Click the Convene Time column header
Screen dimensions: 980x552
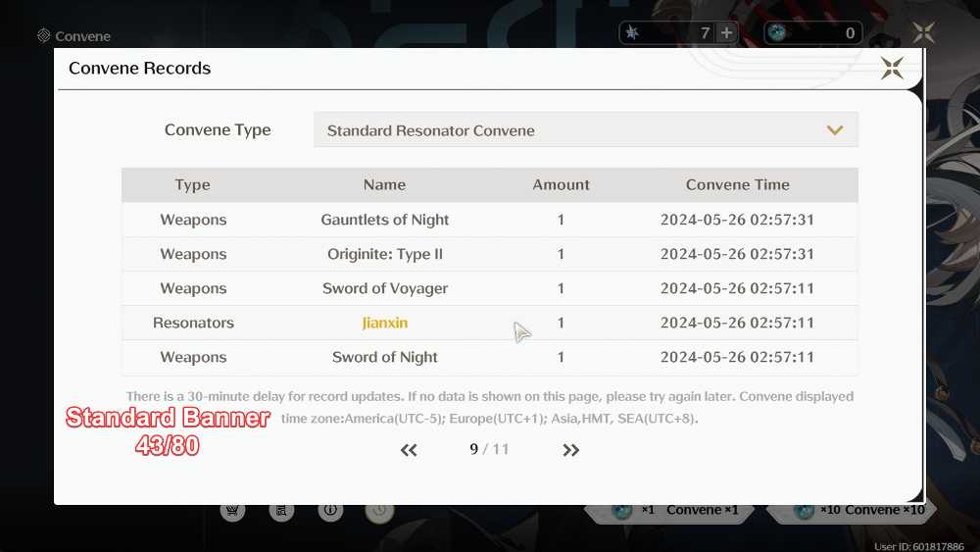tap(738, 184)
